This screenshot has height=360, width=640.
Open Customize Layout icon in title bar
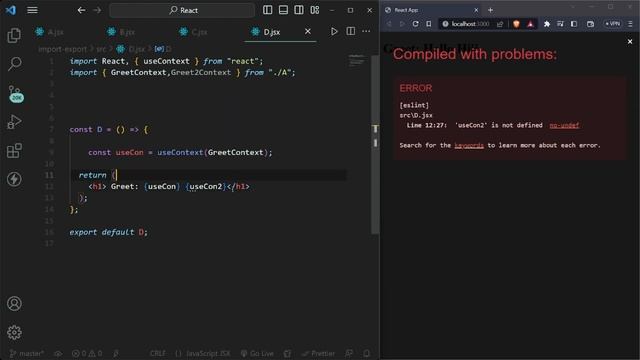tap(315, 10)
